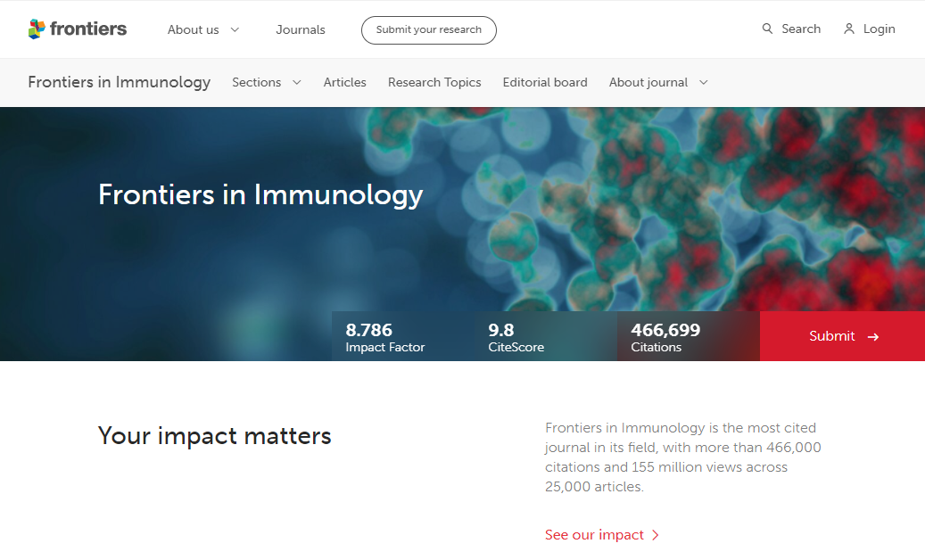Click the Frontiers logo icon
The width and height of the screenshot is (925, 560).
pos(37,29)
